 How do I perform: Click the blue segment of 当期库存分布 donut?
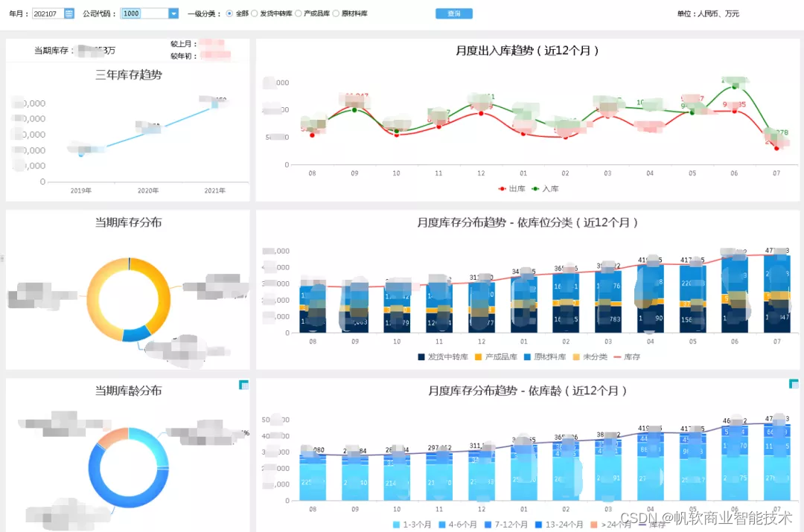pyautogui.click(x=136, y=334)
